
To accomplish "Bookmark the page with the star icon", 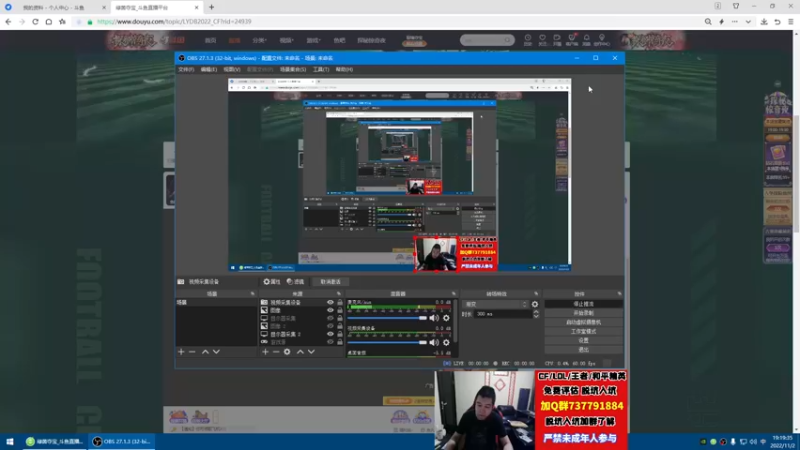I will 62,21.
